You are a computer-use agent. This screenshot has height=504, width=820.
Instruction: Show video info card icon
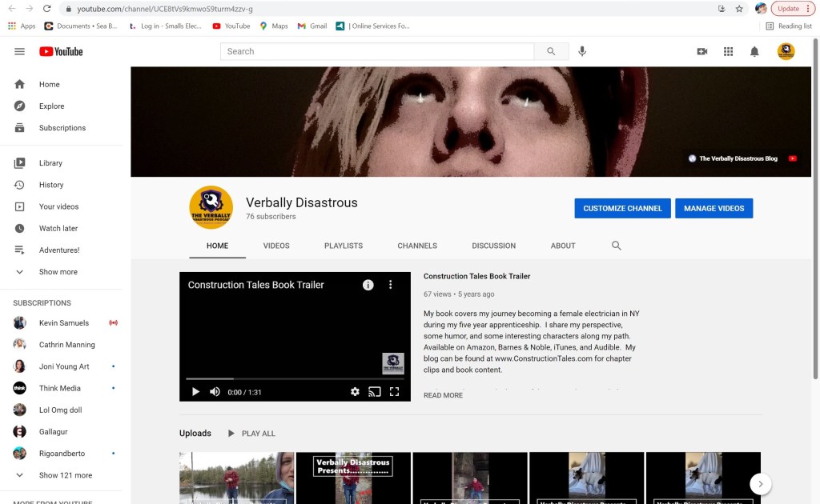point(368,285)
